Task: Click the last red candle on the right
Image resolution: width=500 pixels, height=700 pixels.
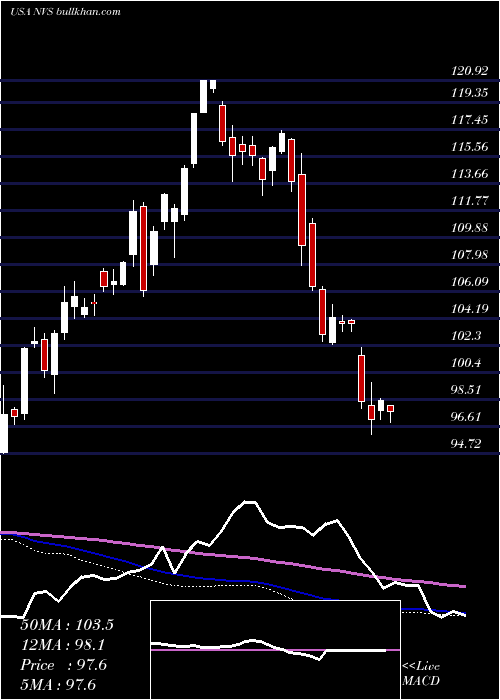Action: [x=390, y=408]
